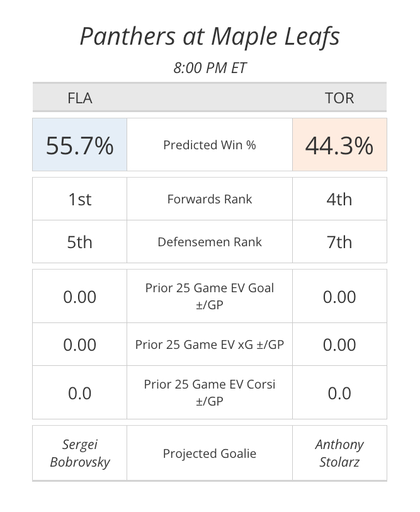
Task: Select the 8:00 PM ET game time
Action: point(210,68)
